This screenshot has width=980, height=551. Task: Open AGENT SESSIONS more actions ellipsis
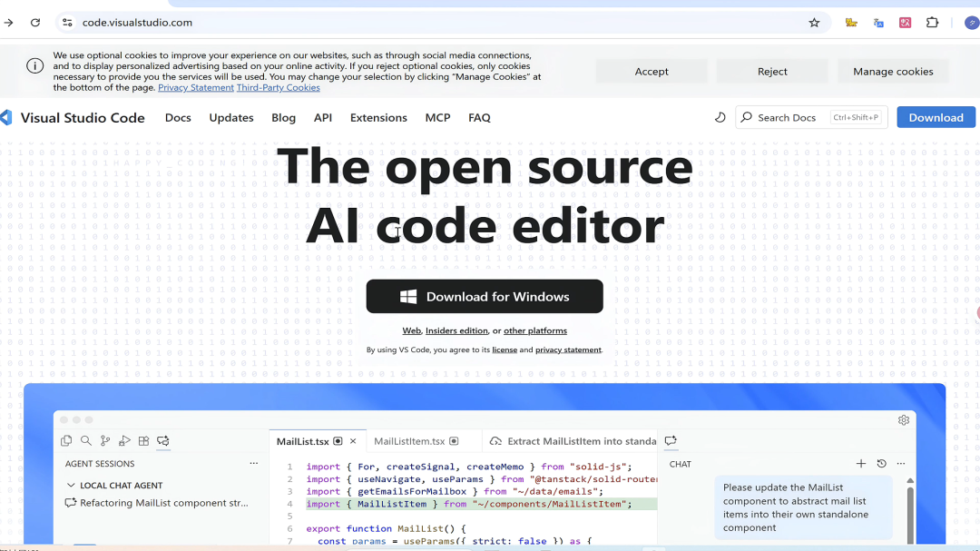point(254,464)
